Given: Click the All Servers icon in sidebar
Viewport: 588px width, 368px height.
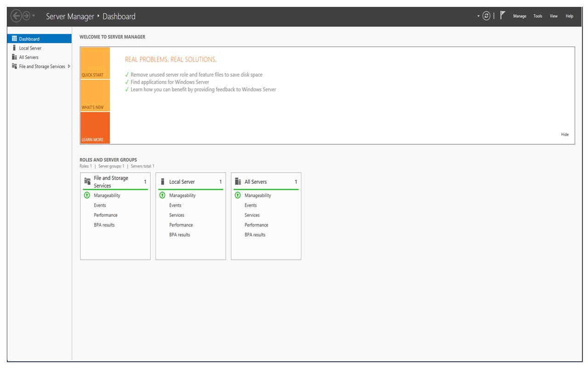Looking at the screenshot, I should 14,57.
